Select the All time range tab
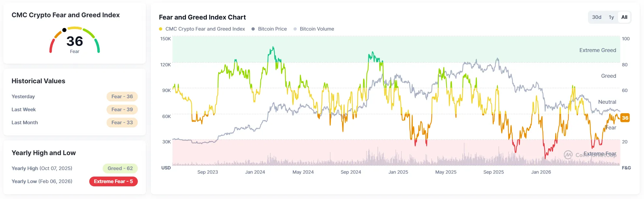This screenshot has width=644, height=199. pyautogui.click(x=624, y=17)
